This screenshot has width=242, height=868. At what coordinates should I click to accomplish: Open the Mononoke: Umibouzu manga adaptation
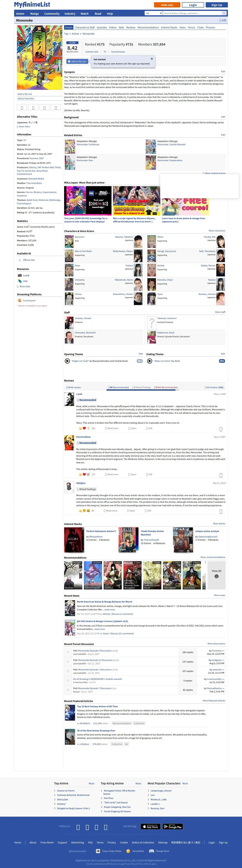tap(88, 144)
